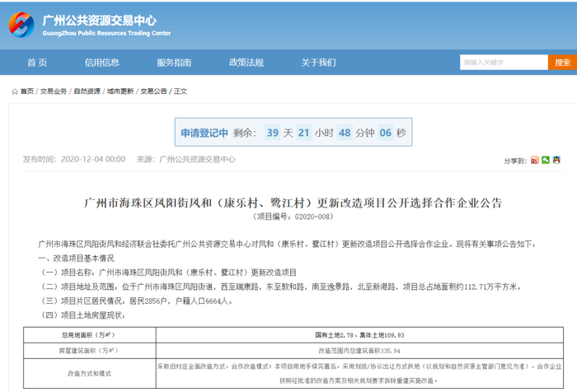Click the 国有土地2.78 table cell

click(x=359, y=335)
